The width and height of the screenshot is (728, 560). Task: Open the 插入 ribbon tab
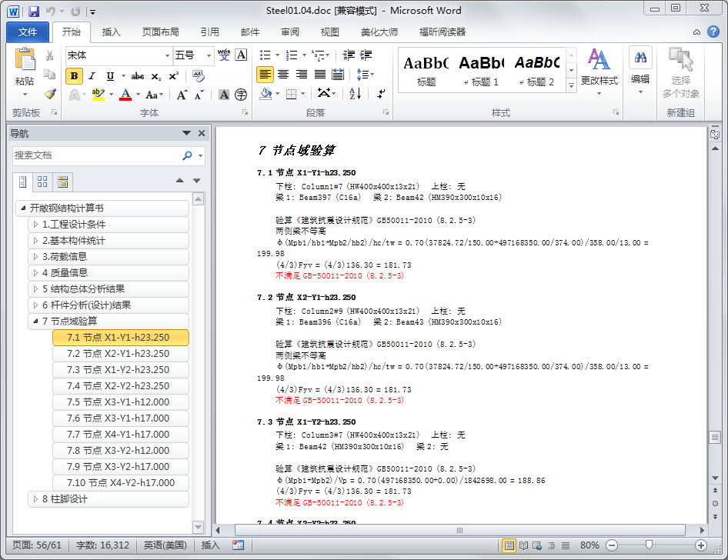point(112,32)
